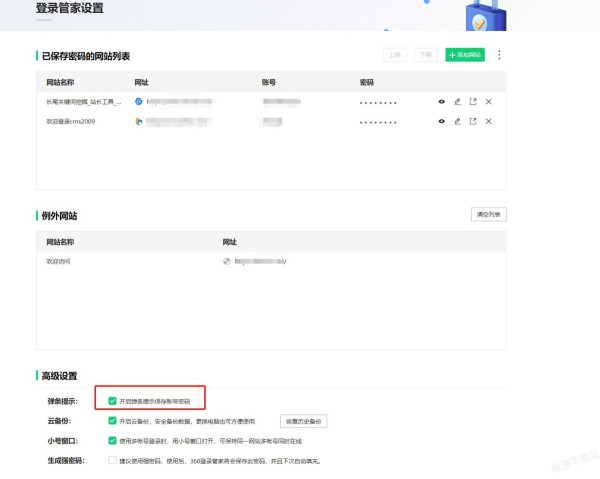Edit the 长尾关键词 site entry
Image resolution: width=600 pixels, height=479 pixels.
[x=457, y=102]
